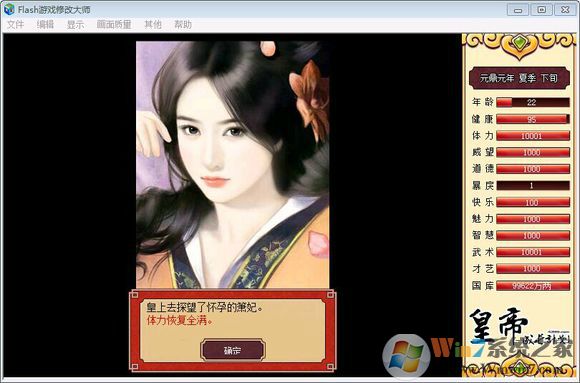The image size is (580, 383).
Task: Click the 才艺 value bar
Action: (533, 269)
